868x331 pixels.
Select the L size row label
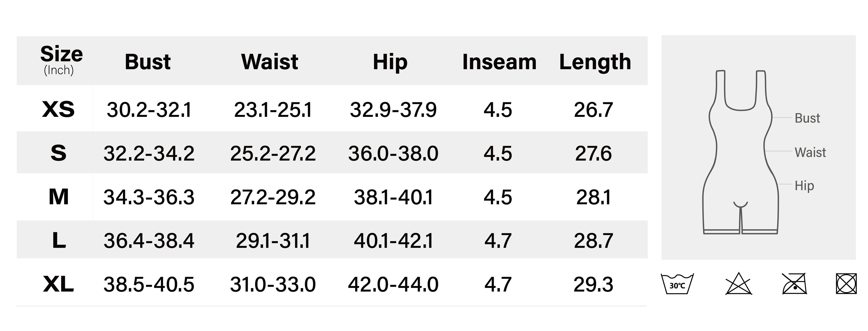click(x=59, y=240)
